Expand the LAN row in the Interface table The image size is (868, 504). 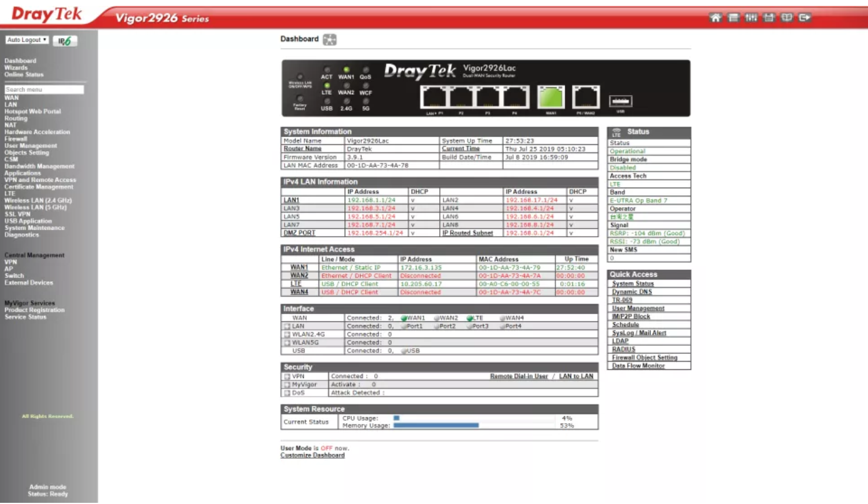287,326
